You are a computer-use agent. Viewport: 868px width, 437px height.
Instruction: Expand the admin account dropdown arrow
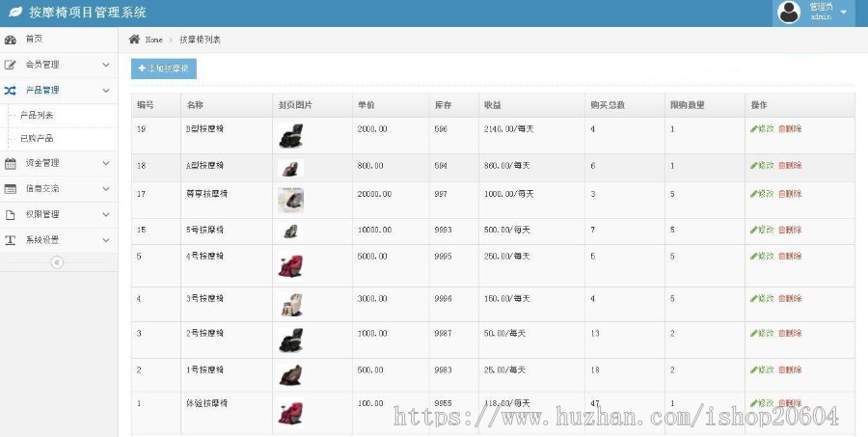pos(844,12)
